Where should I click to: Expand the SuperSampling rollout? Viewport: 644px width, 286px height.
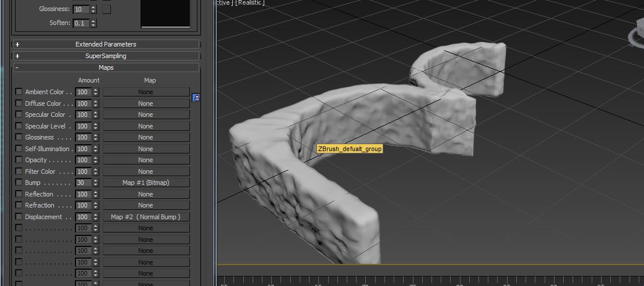click(x=106, y=56)
